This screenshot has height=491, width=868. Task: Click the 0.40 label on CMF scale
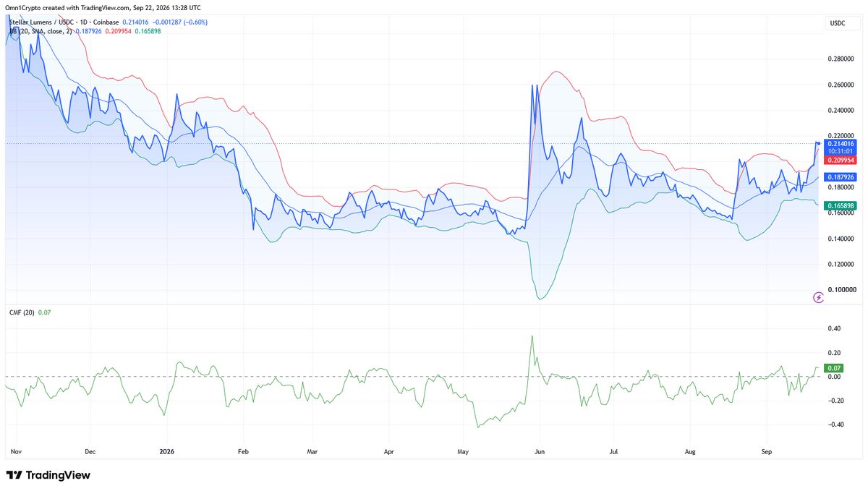tap(834, 328)
